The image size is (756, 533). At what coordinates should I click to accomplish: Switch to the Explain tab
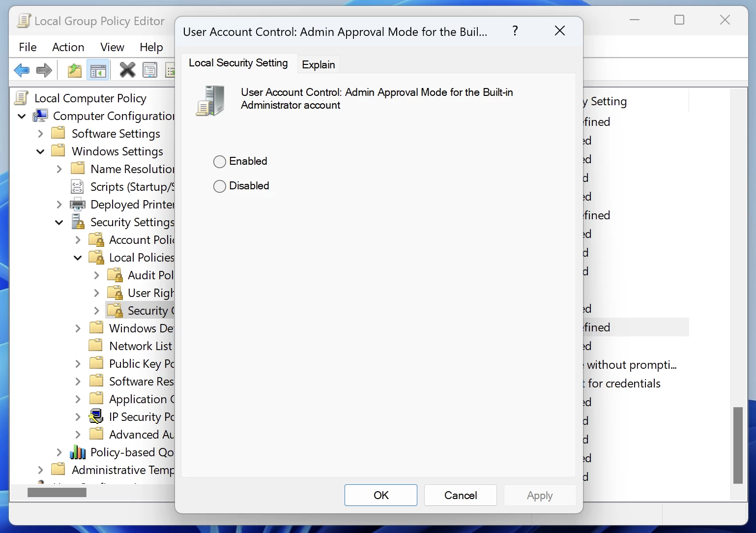[318, 64]
